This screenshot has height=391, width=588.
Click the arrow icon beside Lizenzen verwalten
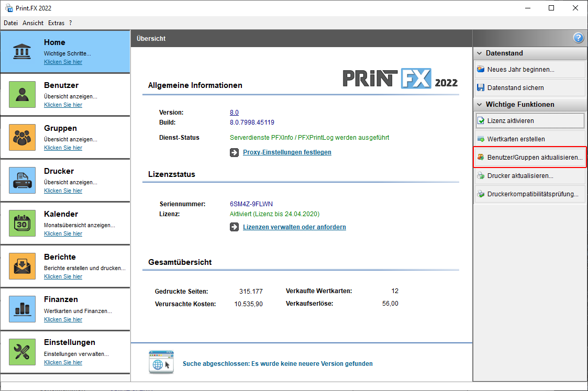[235, 227]
